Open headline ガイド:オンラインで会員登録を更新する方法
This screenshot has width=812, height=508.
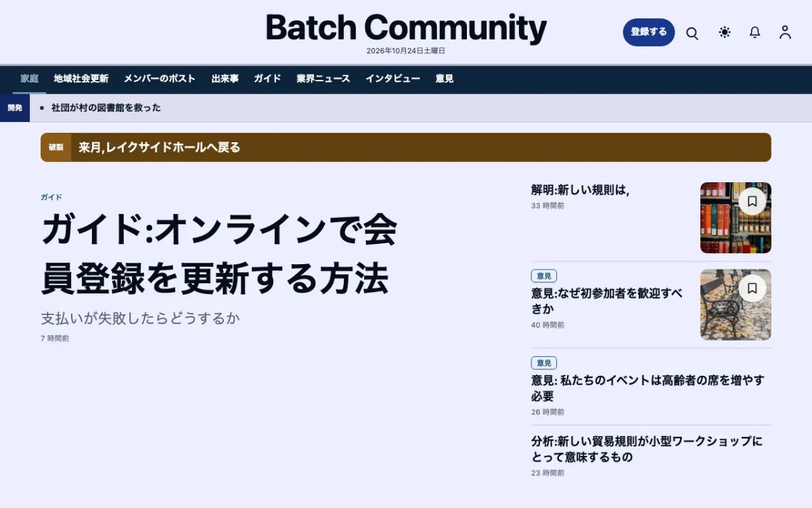pos(219,254)
